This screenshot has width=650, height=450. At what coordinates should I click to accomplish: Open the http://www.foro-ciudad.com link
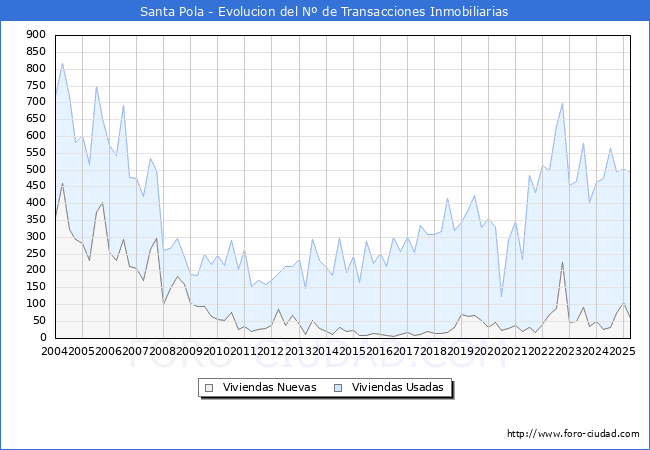[573, 434]
